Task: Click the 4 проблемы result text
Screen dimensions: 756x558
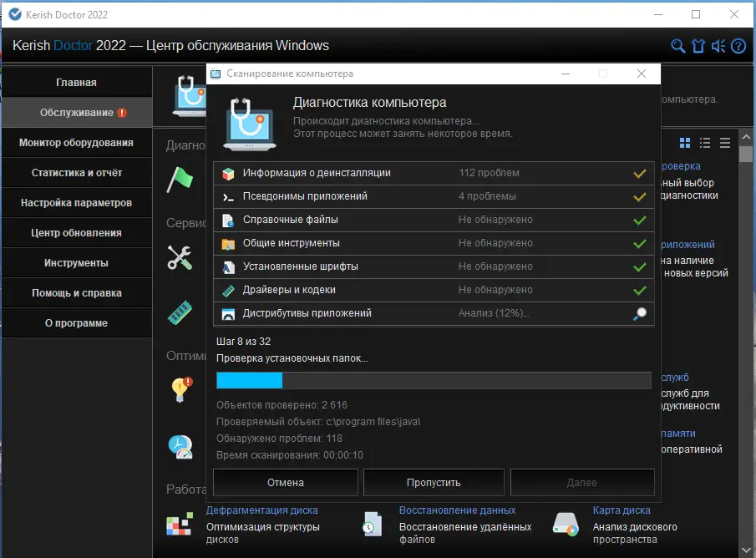Action: 487,197
